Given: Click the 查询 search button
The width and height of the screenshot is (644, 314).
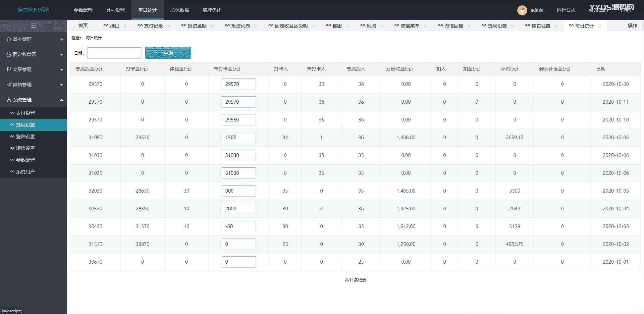Looking at the screenshot, I should [x=168, y=53].
